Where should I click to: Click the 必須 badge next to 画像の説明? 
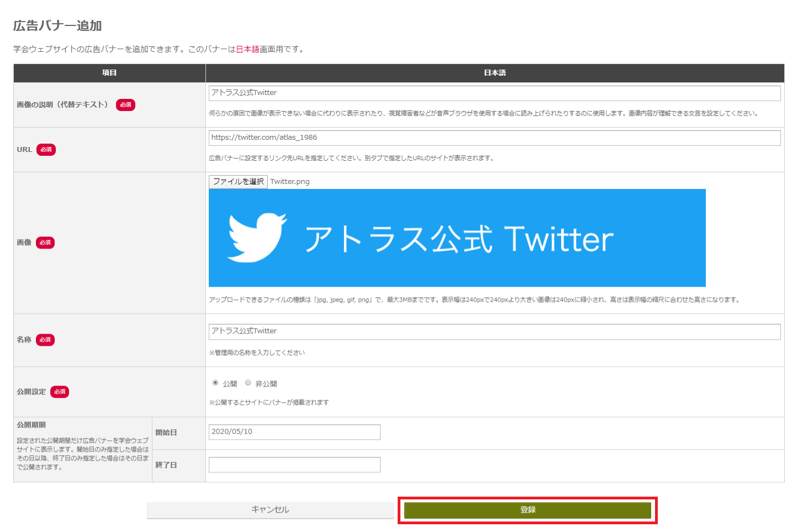tap(125, 105)
